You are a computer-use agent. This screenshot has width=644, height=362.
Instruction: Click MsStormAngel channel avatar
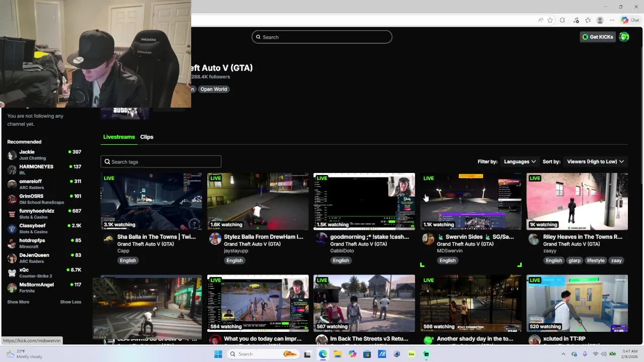tap(12, 288)
